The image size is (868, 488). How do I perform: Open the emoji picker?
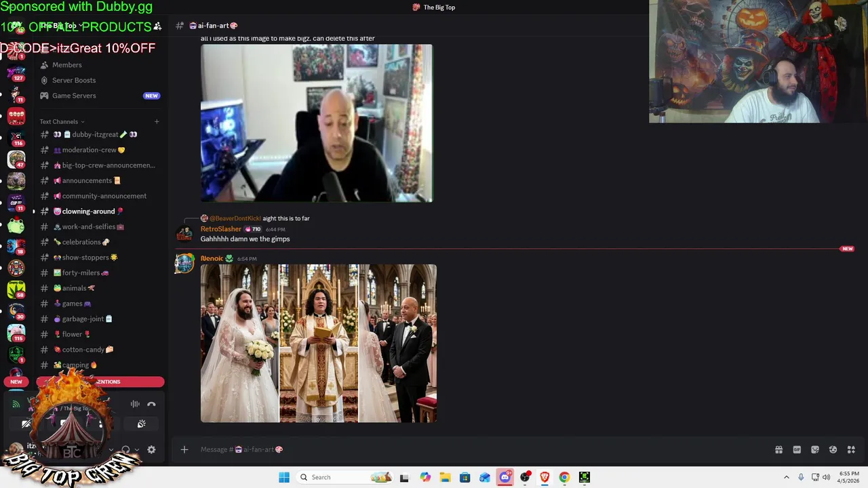[833, 449]
